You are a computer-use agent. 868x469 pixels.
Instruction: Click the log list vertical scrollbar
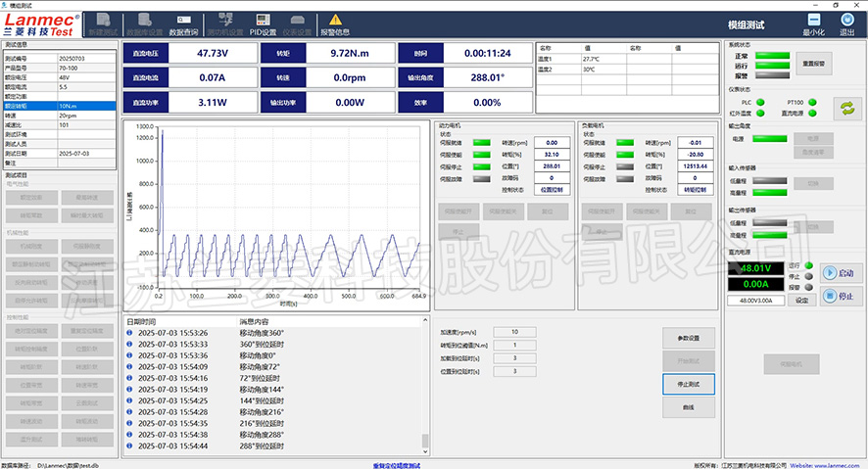click(425, 386)
